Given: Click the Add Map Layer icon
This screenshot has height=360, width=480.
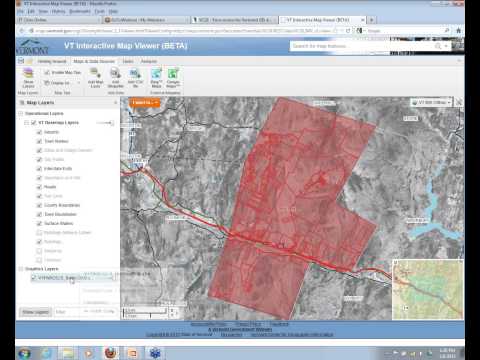Looking at the screenshot, I should (x=95, y=73).
